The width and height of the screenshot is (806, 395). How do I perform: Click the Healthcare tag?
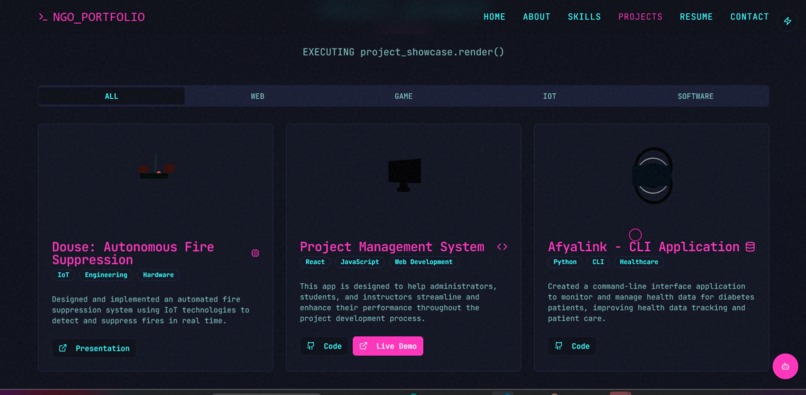click(x=639, y=262)
